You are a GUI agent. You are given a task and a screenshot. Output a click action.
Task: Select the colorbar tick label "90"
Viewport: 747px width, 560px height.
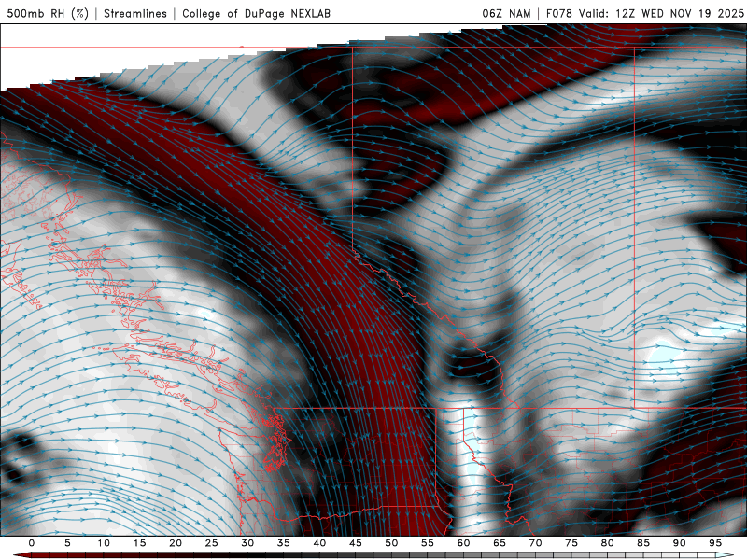pyautogui.click(x=679, y=543)
